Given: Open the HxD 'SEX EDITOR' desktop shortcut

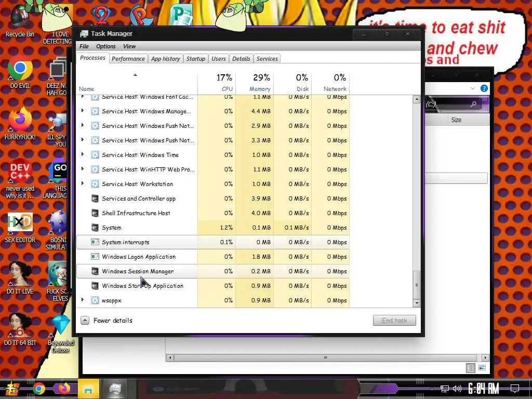Looking at the screenshot, I should coord(20,228).
